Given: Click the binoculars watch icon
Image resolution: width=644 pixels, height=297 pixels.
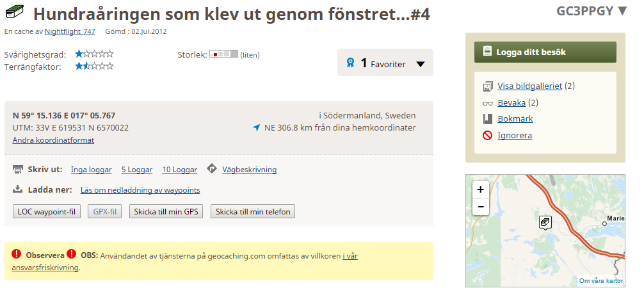Looking at the screenshot, I should (x=487, y=102).
